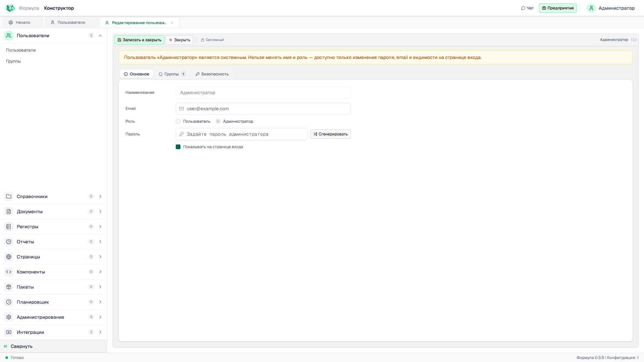This screenshot has width=644, height=362.
Task: Click the Наименование field
Action: coord(263,93)
